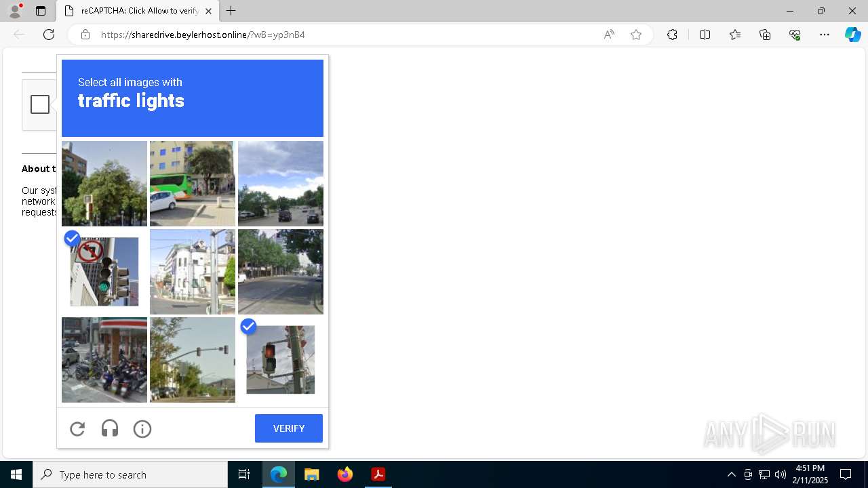Select tile showing green bus and white car
Viewport: 868px width, 488px height.
pyautogui.click(x=193, y=184)
